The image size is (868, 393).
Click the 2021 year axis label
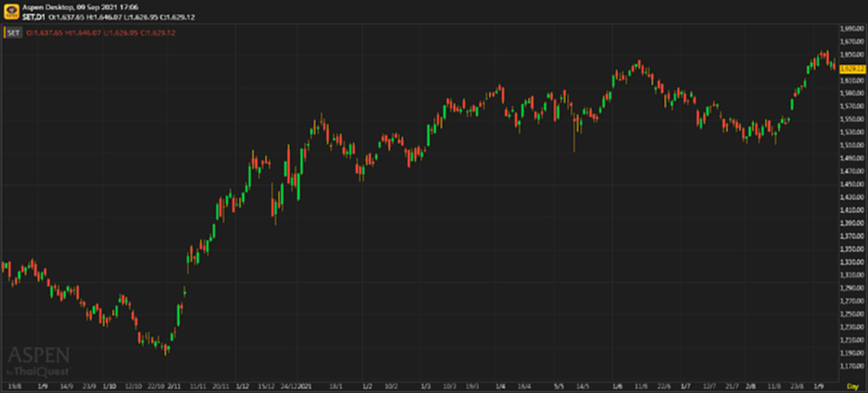(305, 386)
